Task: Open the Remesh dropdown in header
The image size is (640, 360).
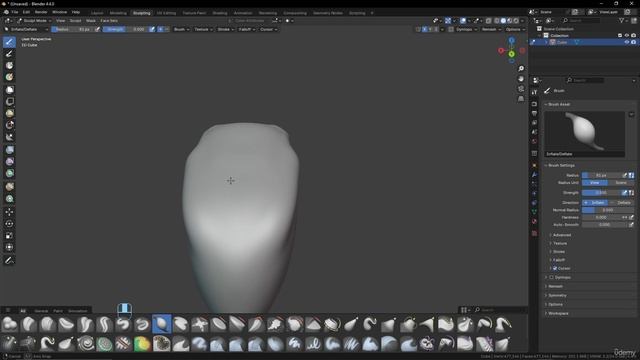Action: click(491, 29)
